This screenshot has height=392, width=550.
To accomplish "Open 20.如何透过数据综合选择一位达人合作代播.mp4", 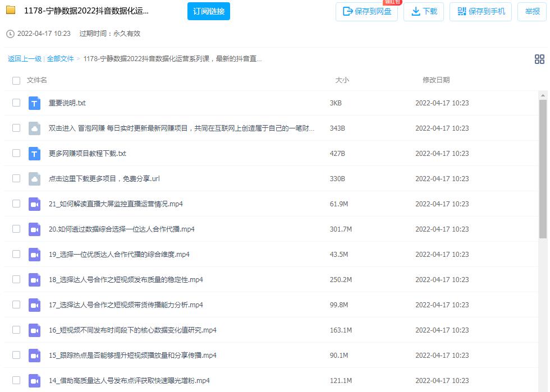I will (122, 229).
